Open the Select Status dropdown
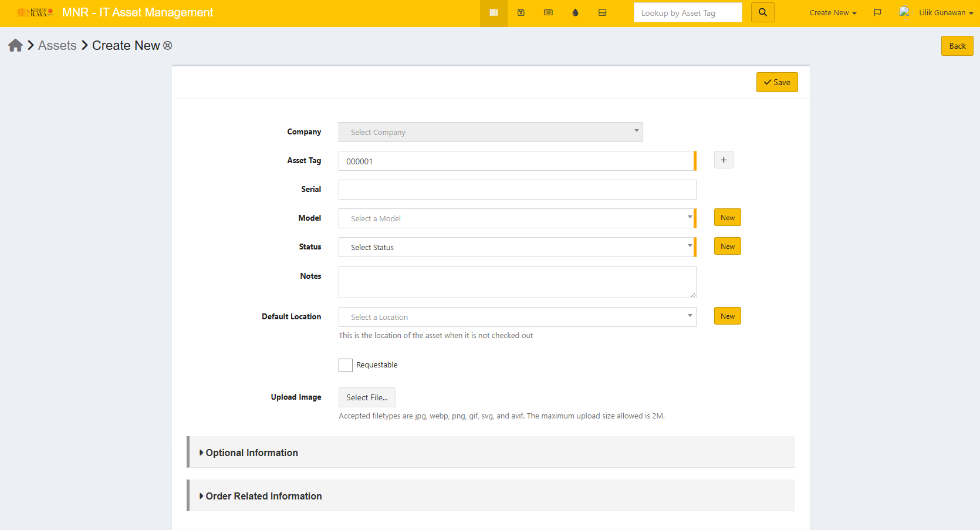 (516, 247)
